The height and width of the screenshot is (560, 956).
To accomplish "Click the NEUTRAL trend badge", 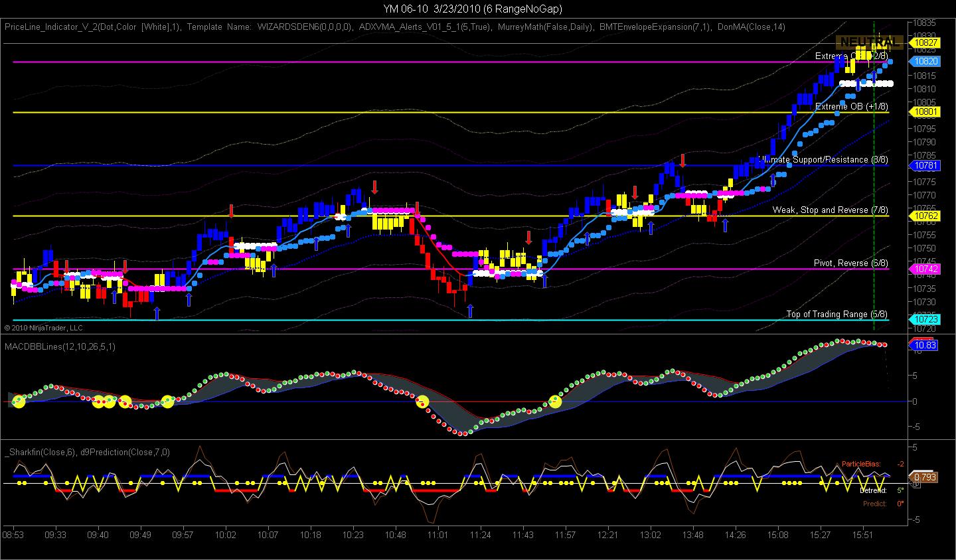I will click(x=869, y=41).
